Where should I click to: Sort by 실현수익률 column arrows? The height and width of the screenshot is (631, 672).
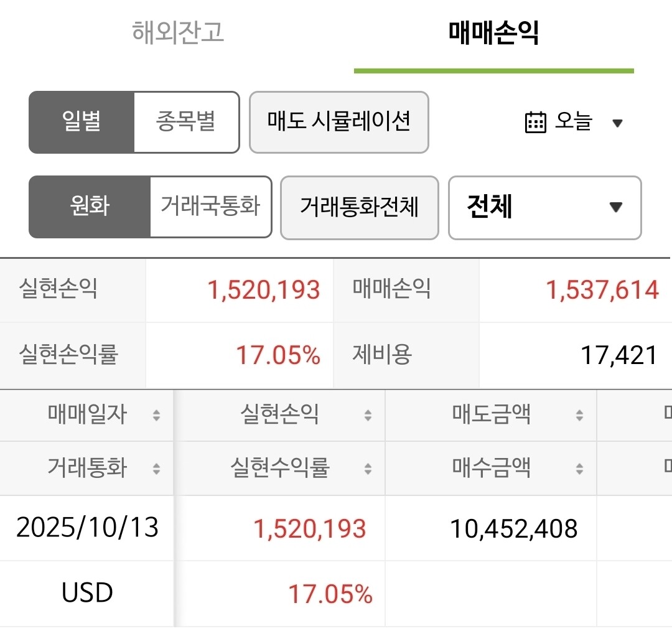coord(368,469)
